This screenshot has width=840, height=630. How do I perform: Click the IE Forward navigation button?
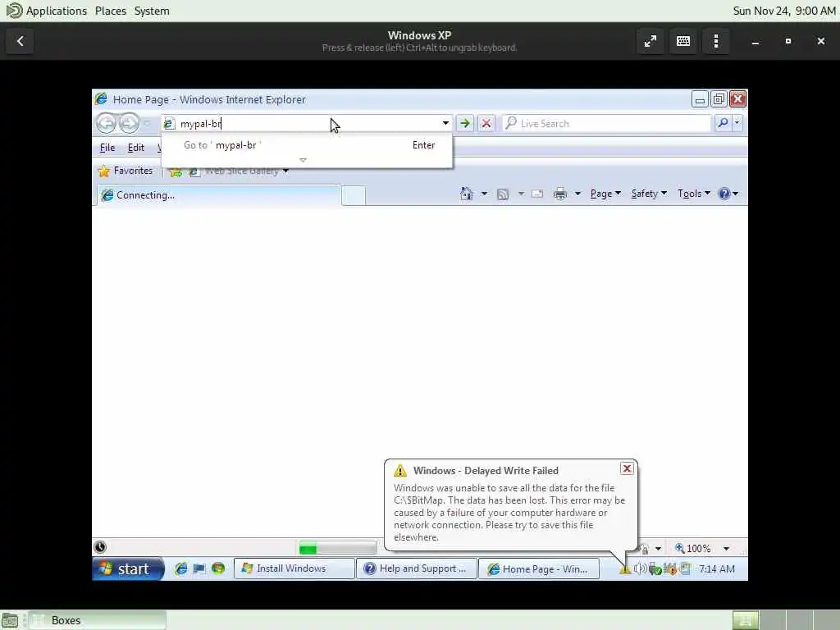129,123
